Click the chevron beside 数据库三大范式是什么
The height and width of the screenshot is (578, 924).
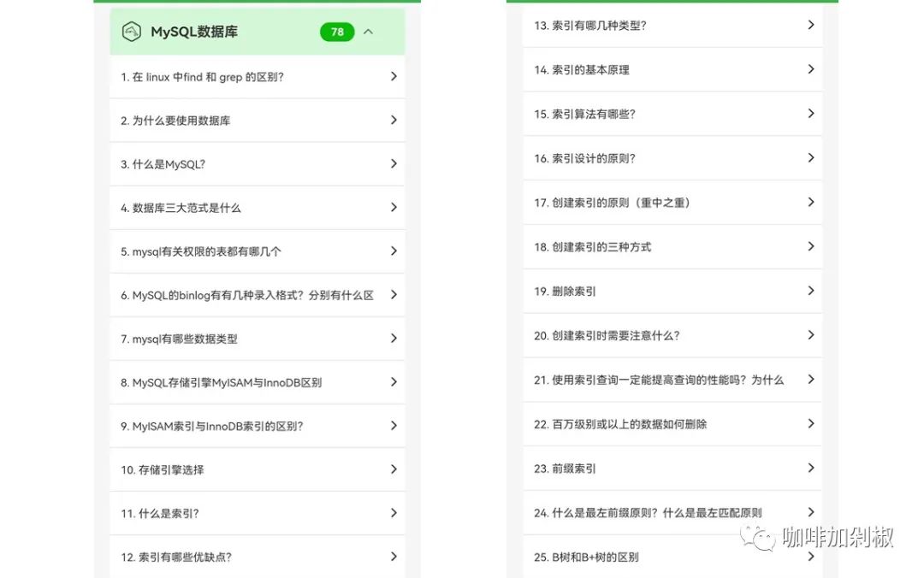tap(394, 208)
